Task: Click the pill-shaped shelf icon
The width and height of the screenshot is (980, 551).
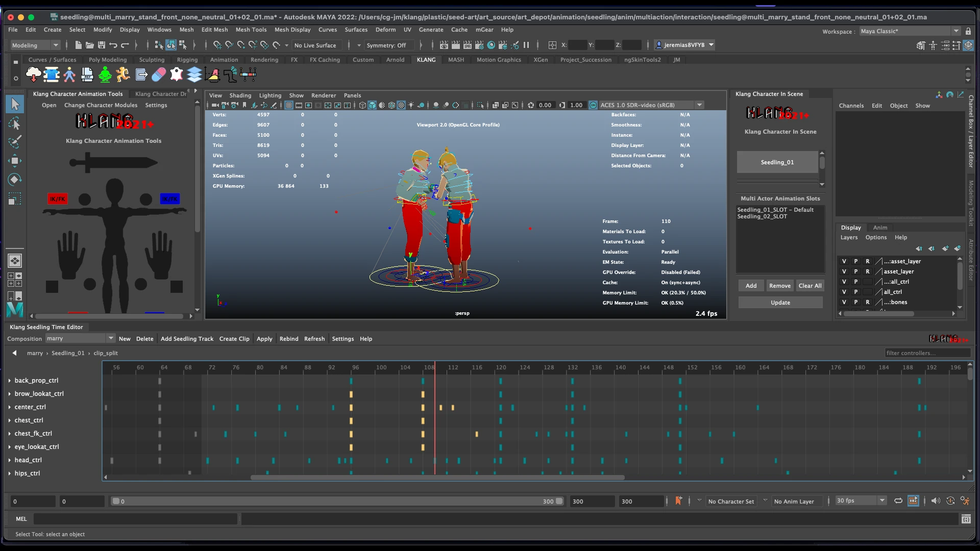Action: (159, 75)
